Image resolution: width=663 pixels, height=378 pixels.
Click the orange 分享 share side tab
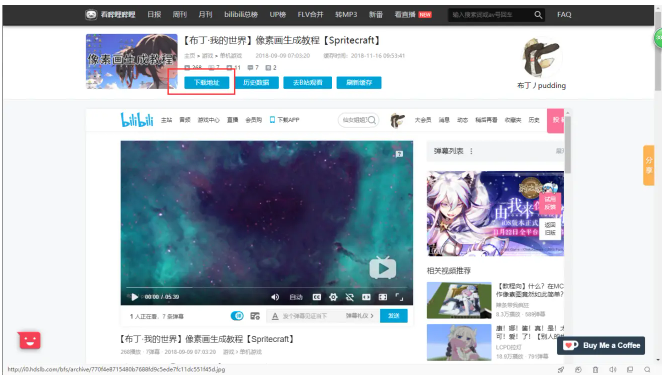tap(649, 165)
